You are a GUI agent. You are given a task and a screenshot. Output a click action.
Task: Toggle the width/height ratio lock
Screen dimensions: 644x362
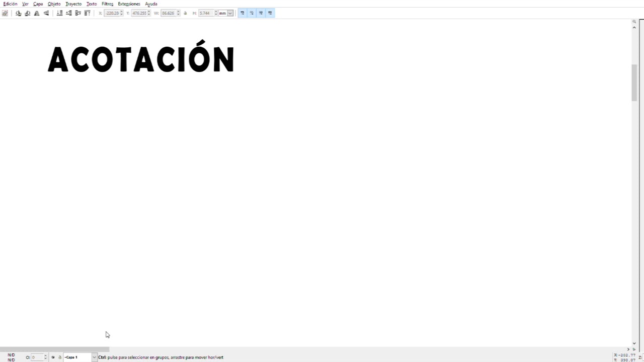tap(185, 13)
